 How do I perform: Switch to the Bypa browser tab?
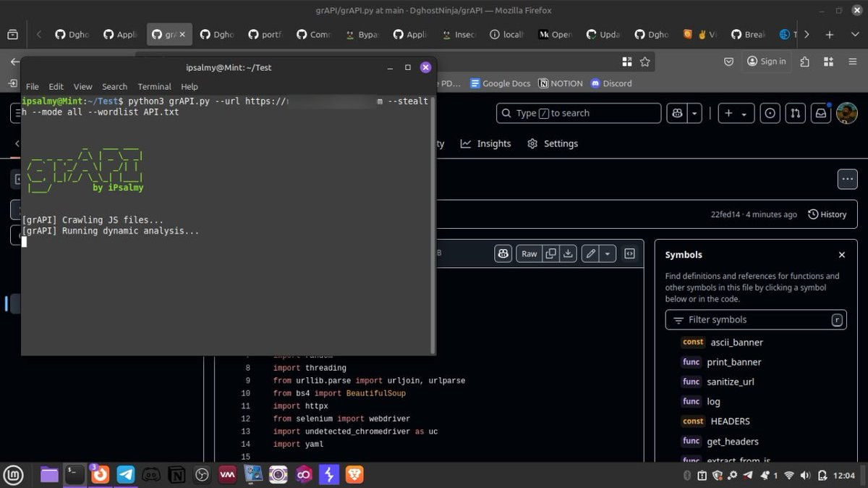point(361,34)
